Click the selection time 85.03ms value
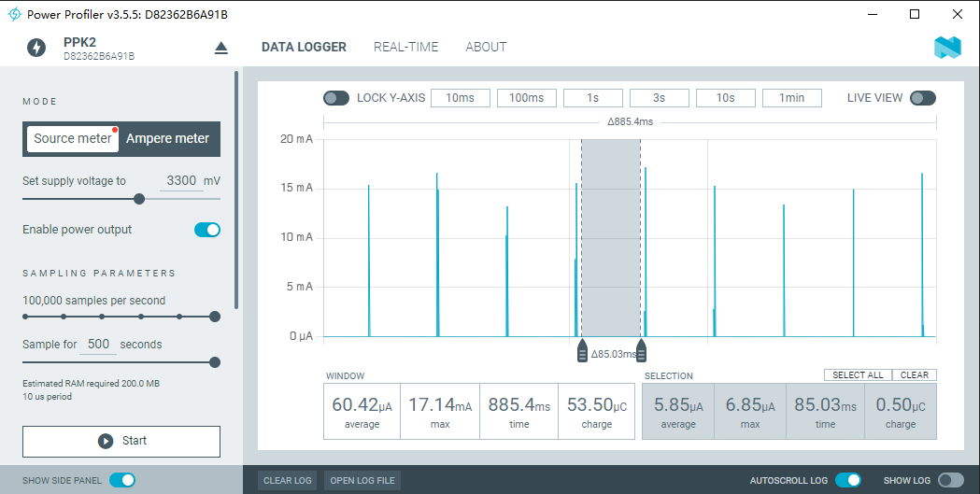This screenshot has height=494, width=980. point(826,404)
